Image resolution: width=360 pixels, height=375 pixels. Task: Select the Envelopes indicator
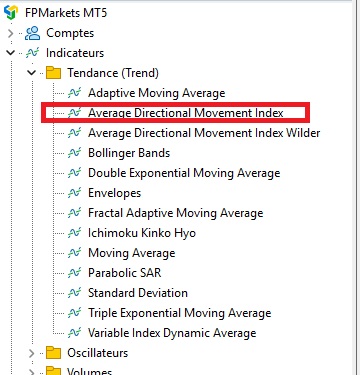[x=114, y=193]
